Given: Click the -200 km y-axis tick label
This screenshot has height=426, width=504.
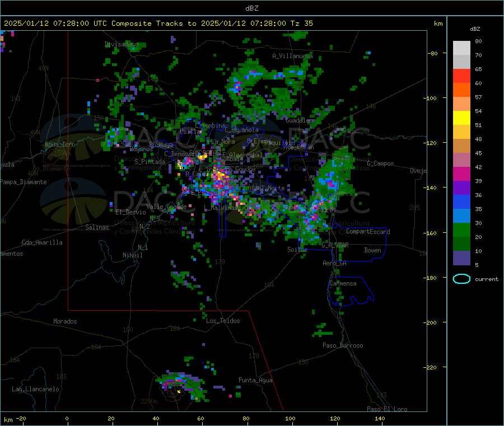Looking at the screenshot, I should coord(431,322).
